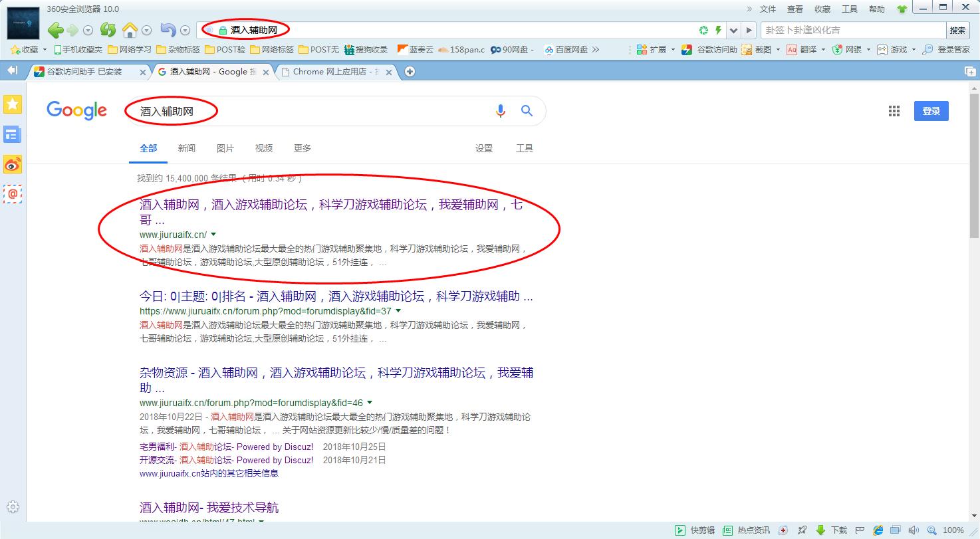980x539 pixels.
Task: Close the 谷歌访问助手 tab
Action: tap(142, 72)
